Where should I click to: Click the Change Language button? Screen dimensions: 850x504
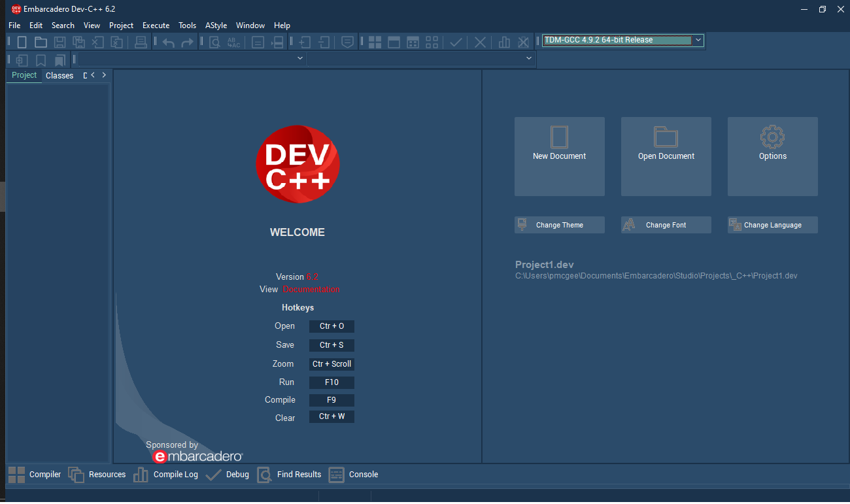coord(773,225)
